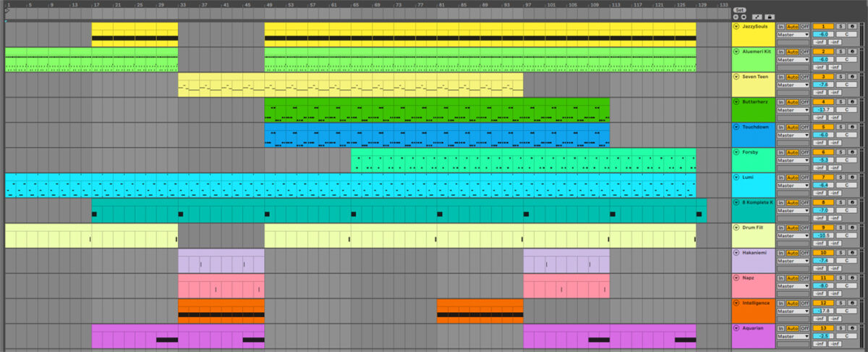Viewport: 868px width, 352px height.
Task: Click the next locator arrow button
Action: [x=744, y=17]
